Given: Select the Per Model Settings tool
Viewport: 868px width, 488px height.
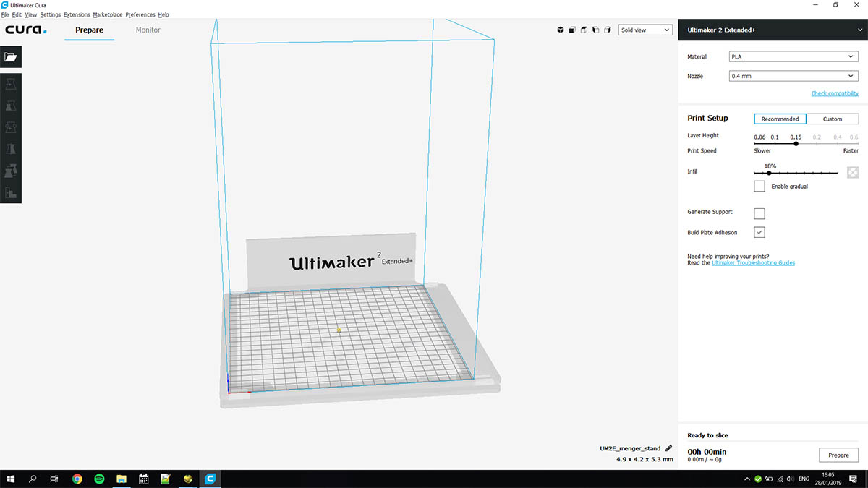Looking at the screenshot, I should pyautogui.click(x=11, y=171).
